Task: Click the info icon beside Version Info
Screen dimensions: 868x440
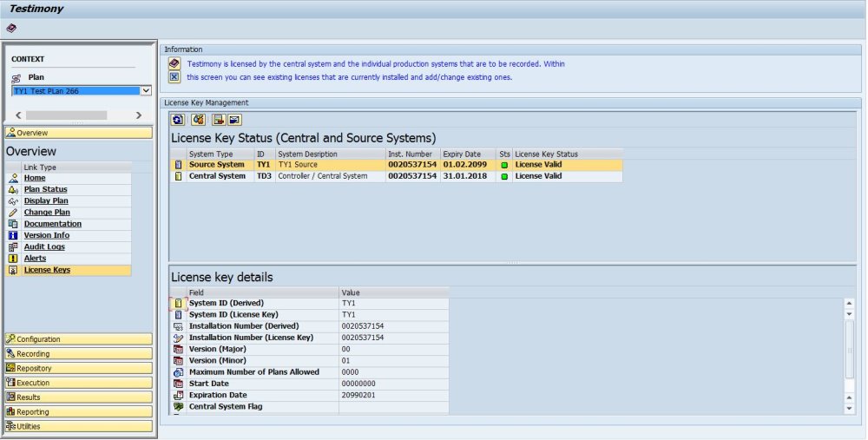Action: 13,235
